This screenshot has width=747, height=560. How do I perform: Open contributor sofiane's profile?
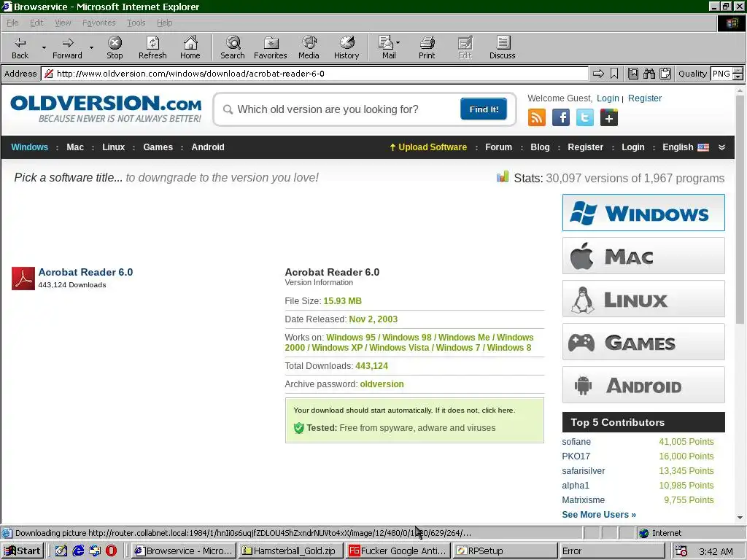pos(576,441)
